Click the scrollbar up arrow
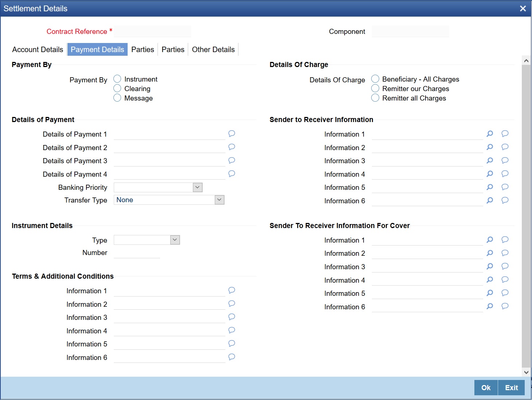 [x=526, y=60]
